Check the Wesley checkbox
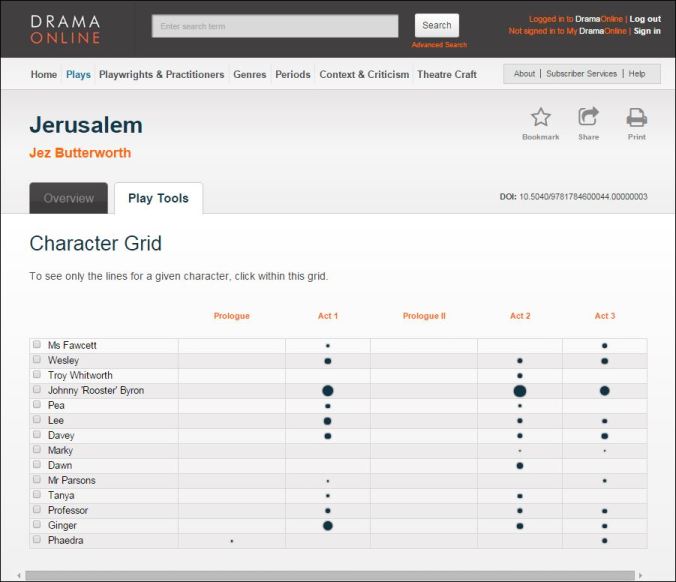The image size is (676, 582). (37, 360)
